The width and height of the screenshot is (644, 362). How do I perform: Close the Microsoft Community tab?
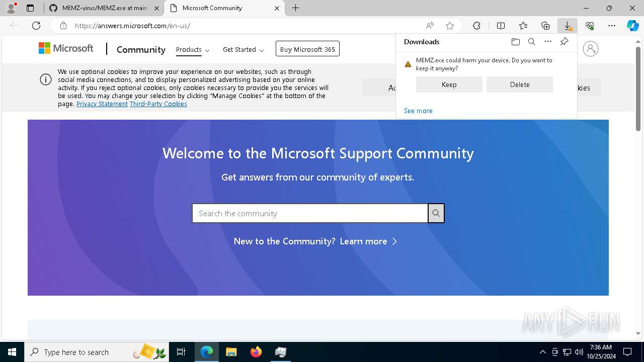click(x=277, y=8)
